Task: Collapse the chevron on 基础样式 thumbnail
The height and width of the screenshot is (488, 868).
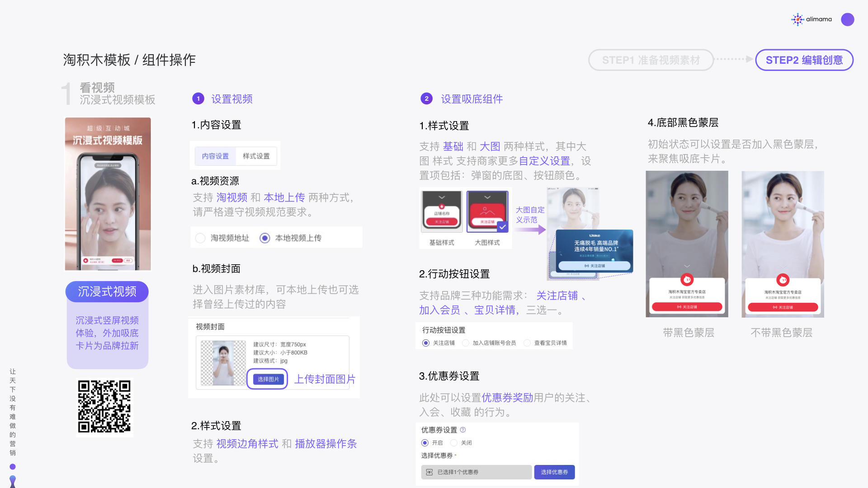Action: (442, 197)
